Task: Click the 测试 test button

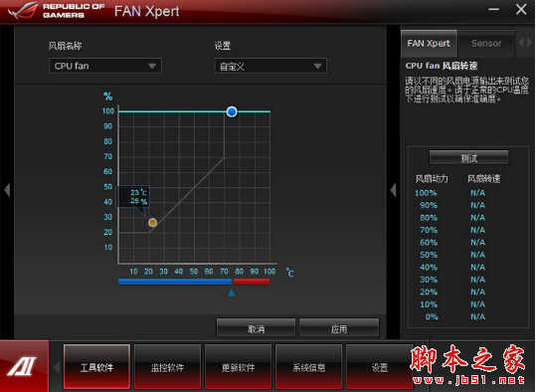Action: [468, 158]
